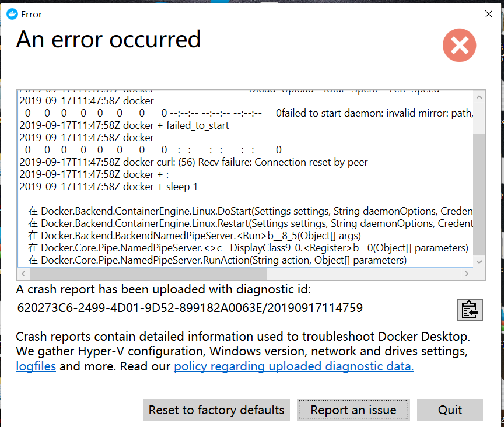This screenshot has width=504, height=427.
Task: Click the log's vertical scrollbar up arrow
Action: pyautogui.click(x=479, y=97)
